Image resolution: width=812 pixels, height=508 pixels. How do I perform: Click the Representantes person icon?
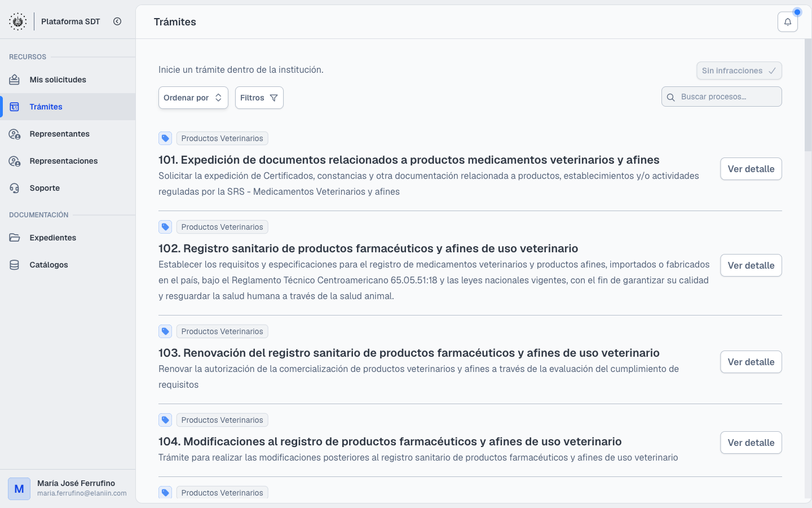15,134
